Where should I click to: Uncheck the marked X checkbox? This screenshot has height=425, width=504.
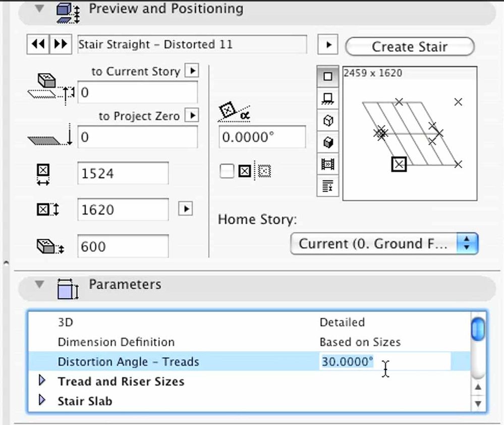tap(245, 171)
